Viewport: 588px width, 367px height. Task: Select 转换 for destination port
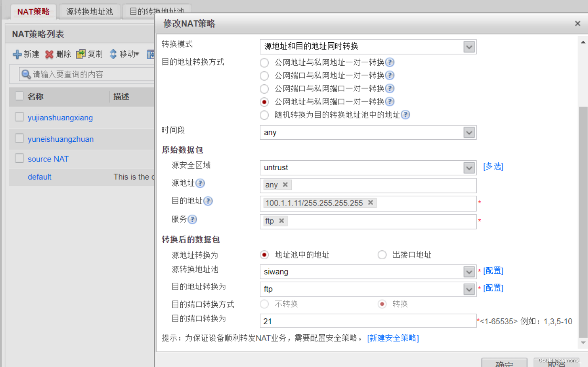click(x=382, y=304)
